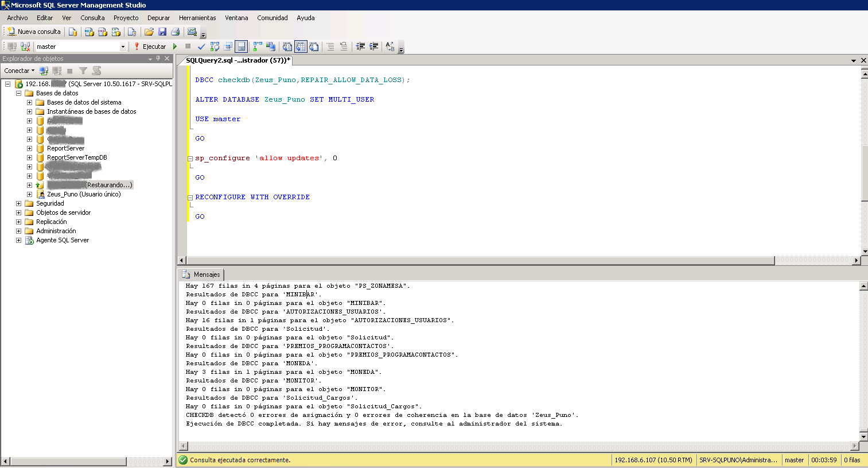
Task: Display the estimated execution plan icon
Action: 215,47
